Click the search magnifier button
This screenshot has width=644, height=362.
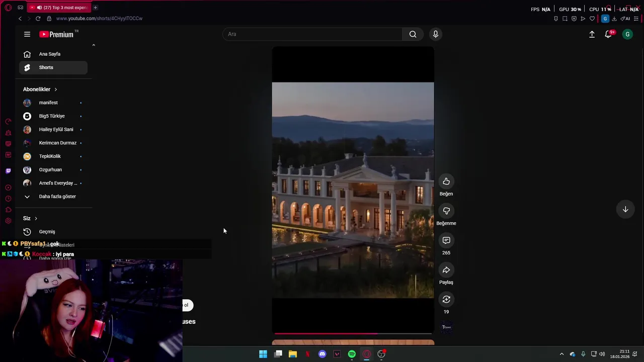tap(413, 34)
